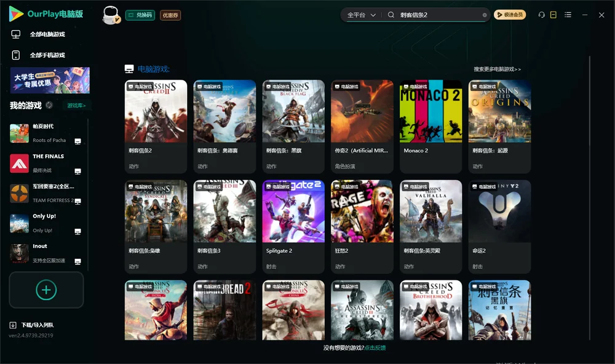This screenshot has height=364, width=615.
Task: Click the 电脑游戏 section heading
Action: 153,69
